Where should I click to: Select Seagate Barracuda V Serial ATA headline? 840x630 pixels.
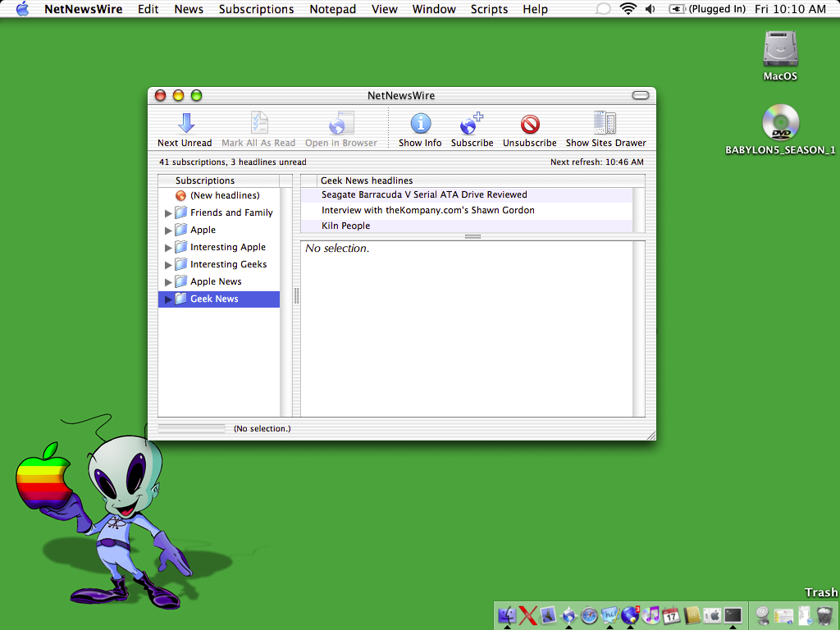[x=424, y=194]
